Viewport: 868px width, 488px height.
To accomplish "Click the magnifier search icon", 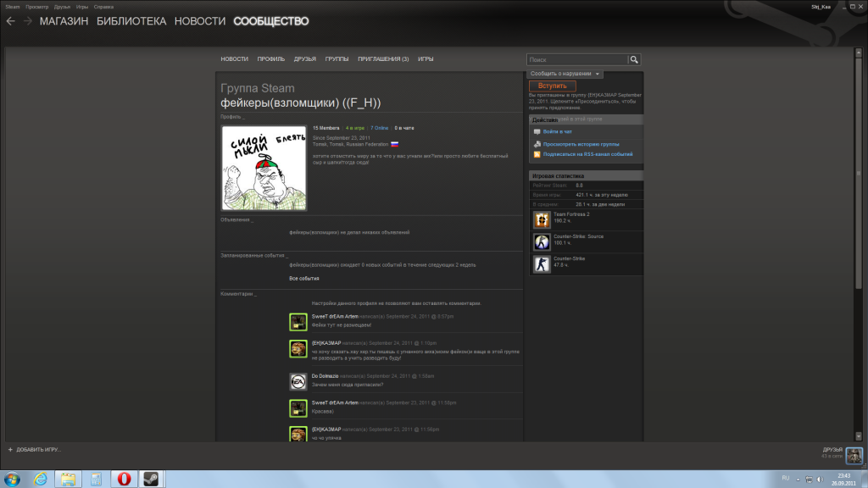I will pos(634,60).
